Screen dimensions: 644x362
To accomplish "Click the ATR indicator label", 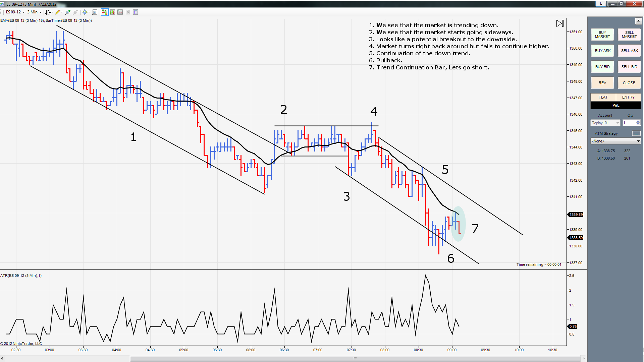I will [21, 276].
